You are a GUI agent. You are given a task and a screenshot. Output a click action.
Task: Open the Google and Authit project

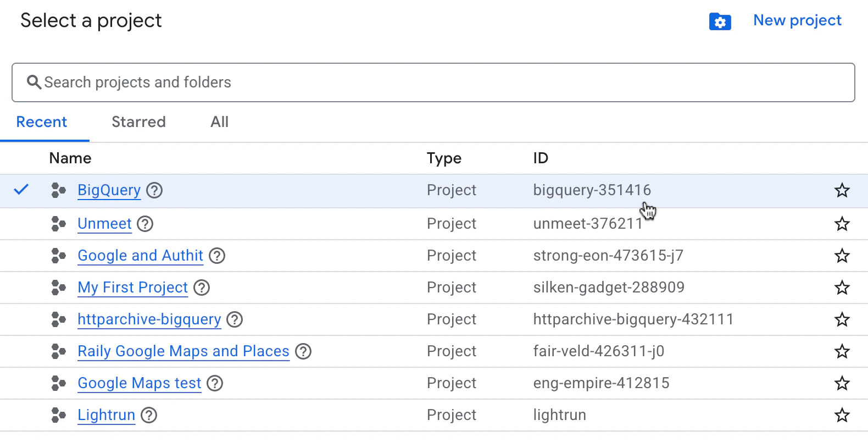[141, 256]
